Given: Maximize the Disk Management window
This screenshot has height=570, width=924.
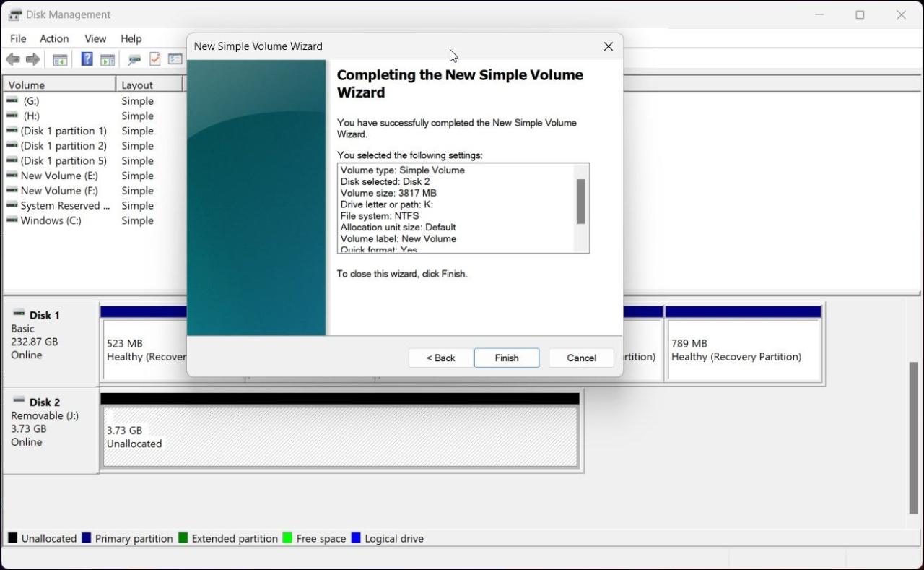Looking at the screenshot, I should pos(860,14).
